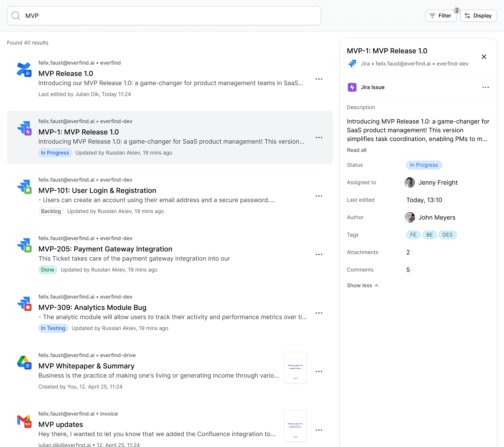This screenshot has width=504, height=447.
Task: Open MVP-101: User Login & Registration
Action: click(97, 191)
